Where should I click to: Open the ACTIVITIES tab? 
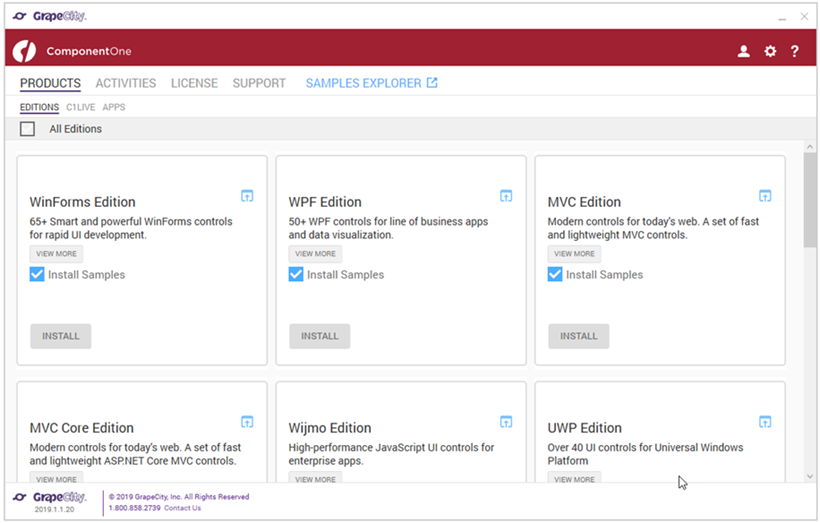126,83
